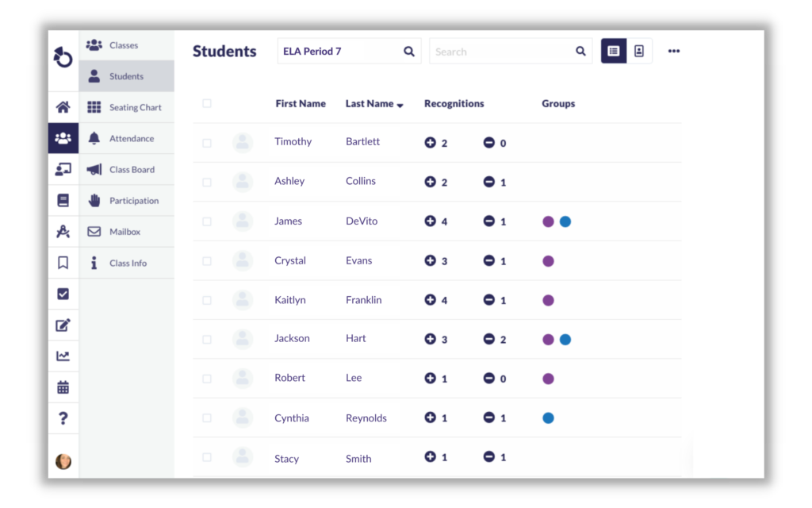Screen dimensions: 812x508
Task: Click James DeVito's blue group dot
Action: point(565,221)
